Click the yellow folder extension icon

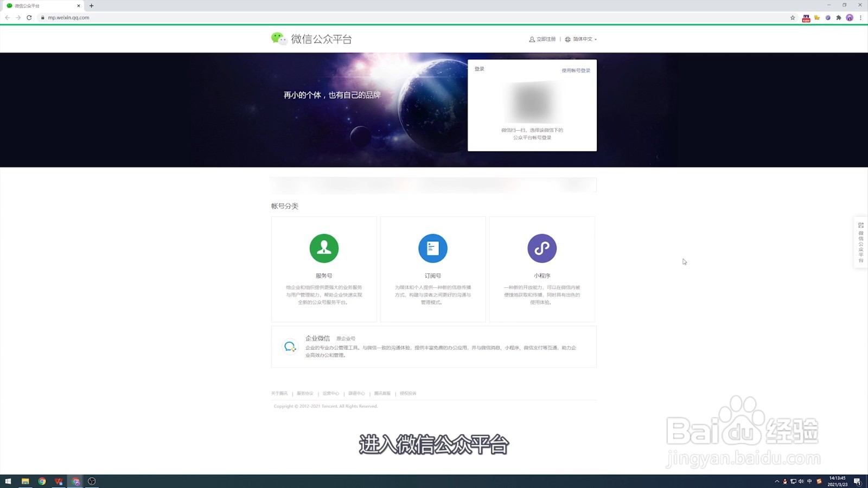[817, 18]
